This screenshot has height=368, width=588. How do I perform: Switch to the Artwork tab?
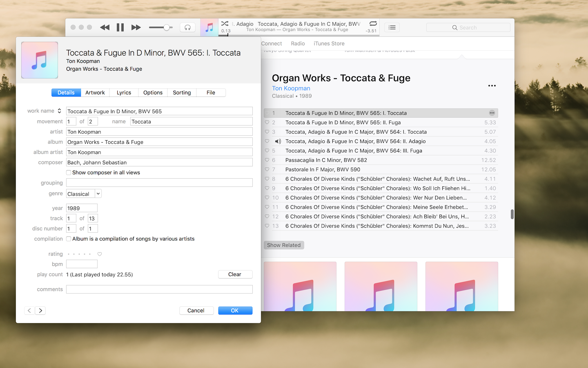tap(95, 93)
